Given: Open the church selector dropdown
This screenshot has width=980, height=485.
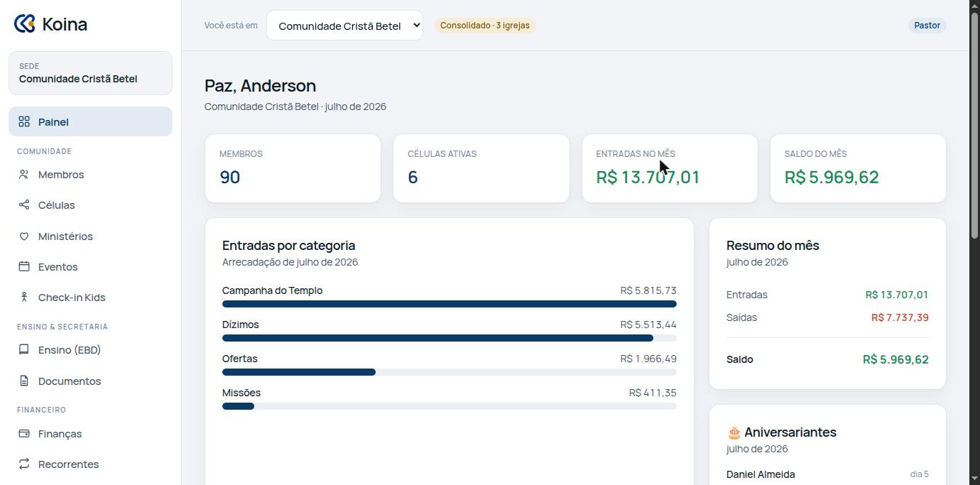Looking at the screenshot, I should click(344, 26).
